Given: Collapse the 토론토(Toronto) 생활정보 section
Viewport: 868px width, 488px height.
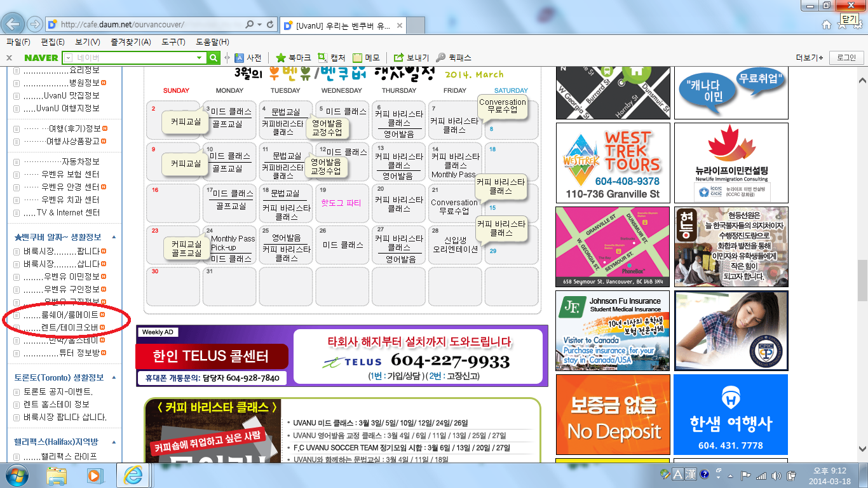Looking at the screenshot, I should click(x=114, y=377).
